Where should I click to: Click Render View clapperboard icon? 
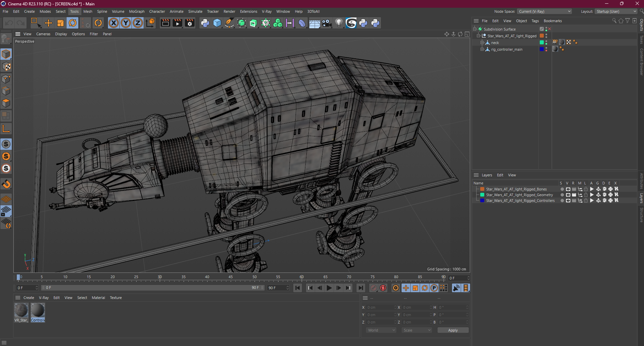click(165, 23)
